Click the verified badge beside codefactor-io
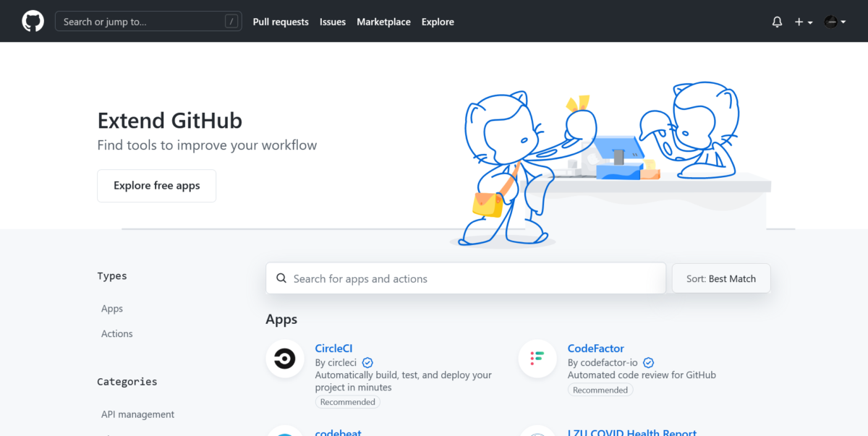The width and height of the screenshot is (868, 436). pos(649,362)
